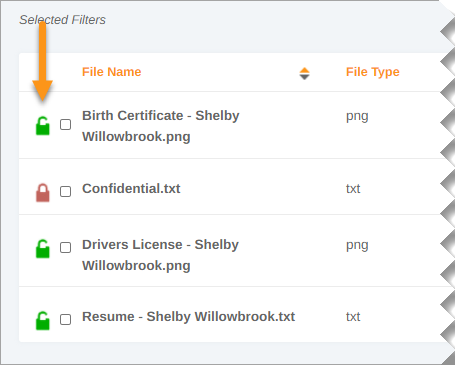Click the red locked padlock beside Confidential.txt
Viewport: 455px width, 365px height.
(x=42, y=192)
